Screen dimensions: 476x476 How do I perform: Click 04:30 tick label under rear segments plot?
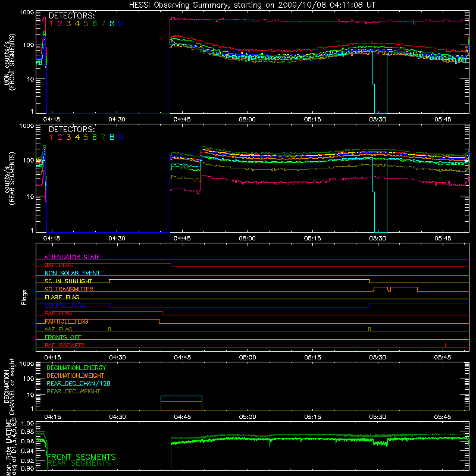117,239
